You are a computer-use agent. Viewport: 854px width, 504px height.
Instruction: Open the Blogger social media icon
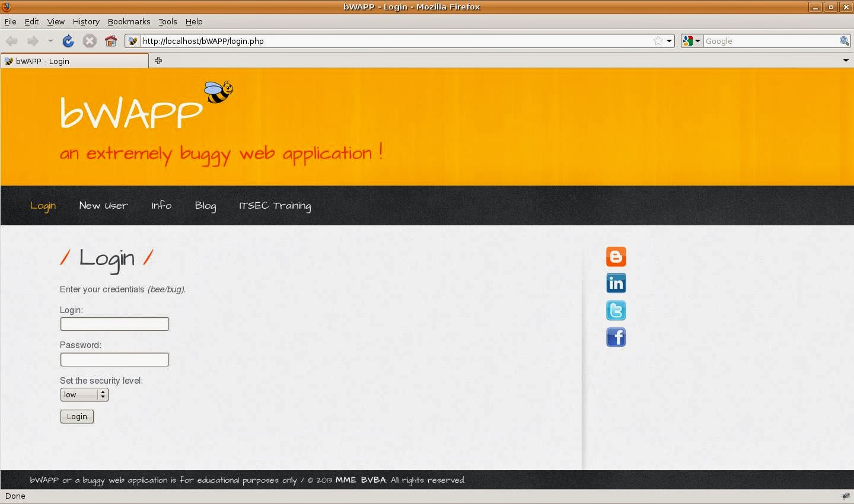[x=616, y=256]
